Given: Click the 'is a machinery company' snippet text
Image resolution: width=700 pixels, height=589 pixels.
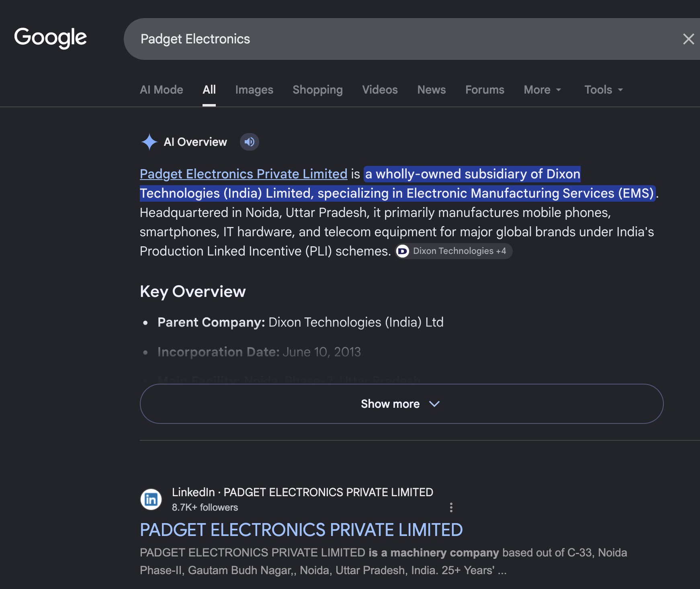Looking at the screenshot, I should pyautogui.click(x=434, y=553).
